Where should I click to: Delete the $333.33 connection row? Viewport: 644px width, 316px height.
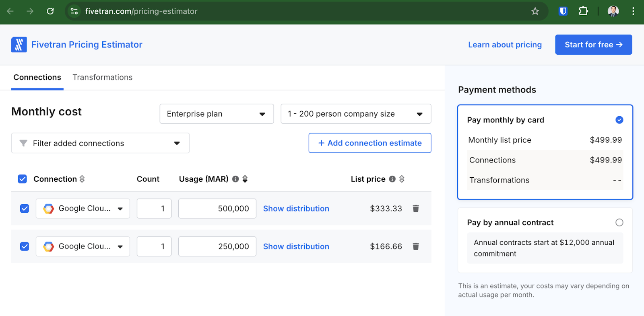tap(416, 208)
